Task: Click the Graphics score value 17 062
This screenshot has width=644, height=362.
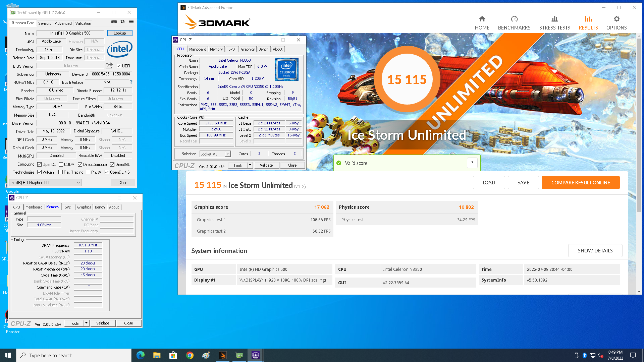Action: pyautogui.click(x=322, y=207)
